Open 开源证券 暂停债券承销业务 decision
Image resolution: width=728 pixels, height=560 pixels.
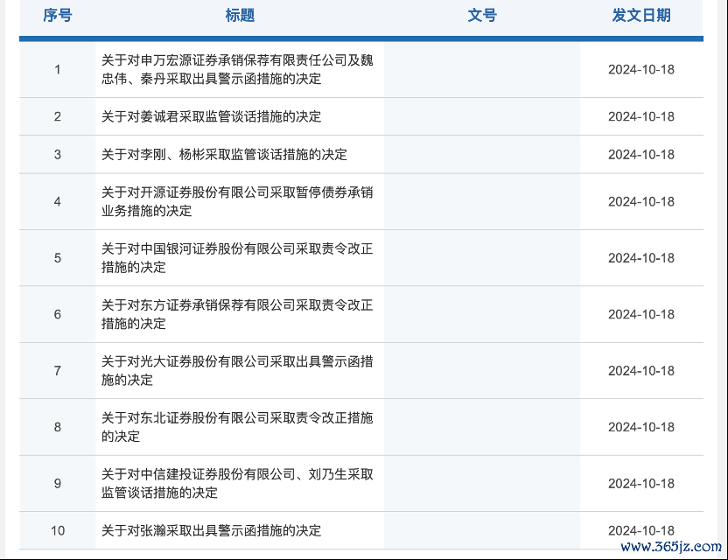[237, 201]
